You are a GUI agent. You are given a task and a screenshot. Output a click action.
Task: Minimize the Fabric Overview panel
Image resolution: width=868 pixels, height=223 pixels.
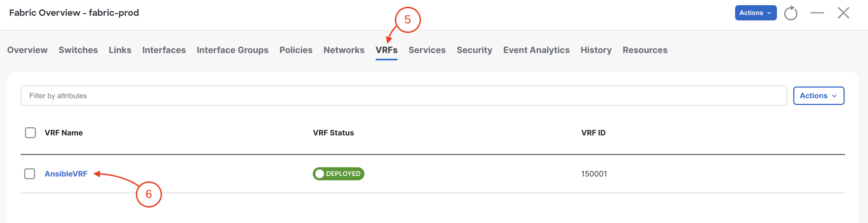coord(817,13)
